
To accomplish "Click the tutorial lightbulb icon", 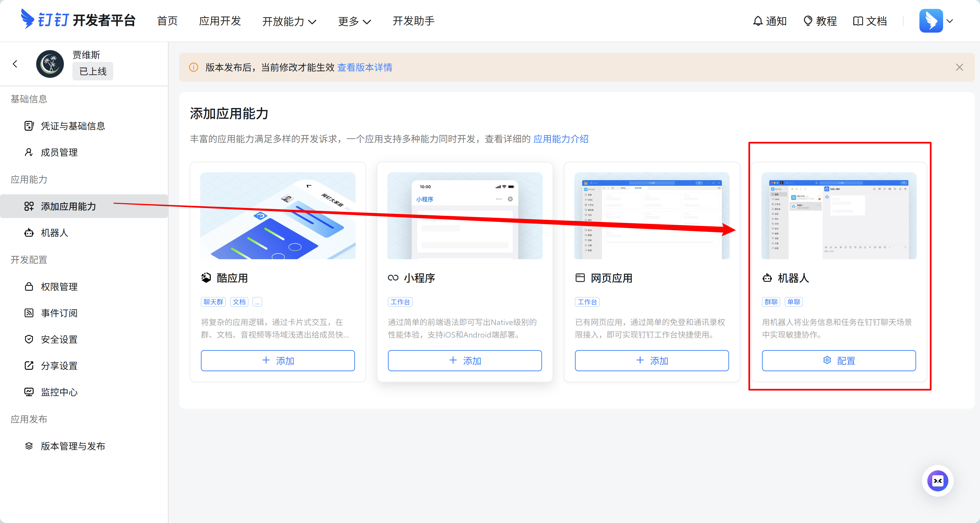I will click(x=807, y=21).
